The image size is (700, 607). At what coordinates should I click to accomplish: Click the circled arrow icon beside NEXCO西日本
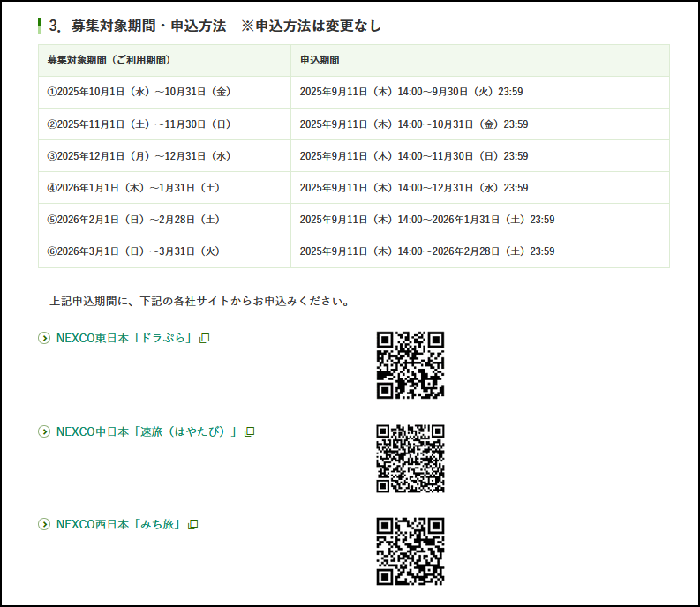pyautogui.click(x=44, y=524)
